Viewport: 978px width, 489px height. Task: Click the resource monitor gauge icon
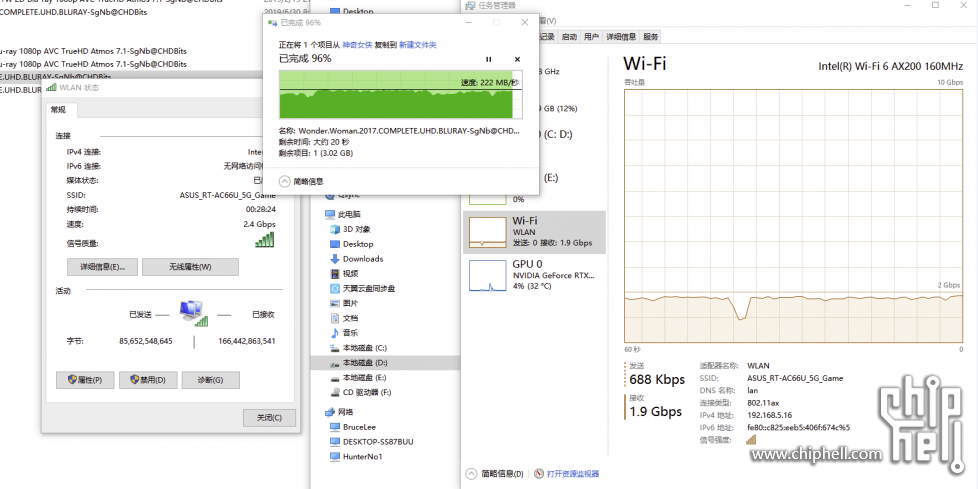pyautogui.click(x=540, y=474)
